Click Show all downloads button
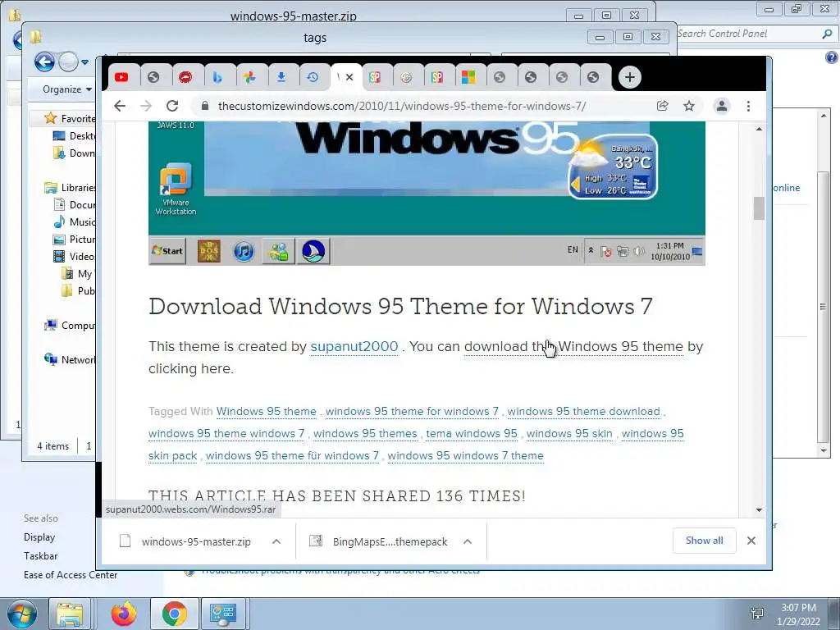Image resolution: width=840 pixels, height=630 pixels. point(704,541)
